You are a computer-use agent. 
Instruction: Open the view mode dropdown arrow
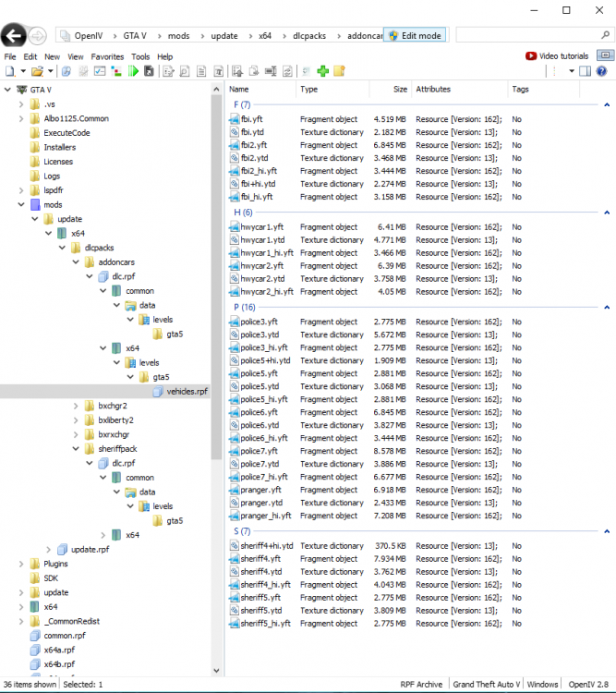coord(572,71)
